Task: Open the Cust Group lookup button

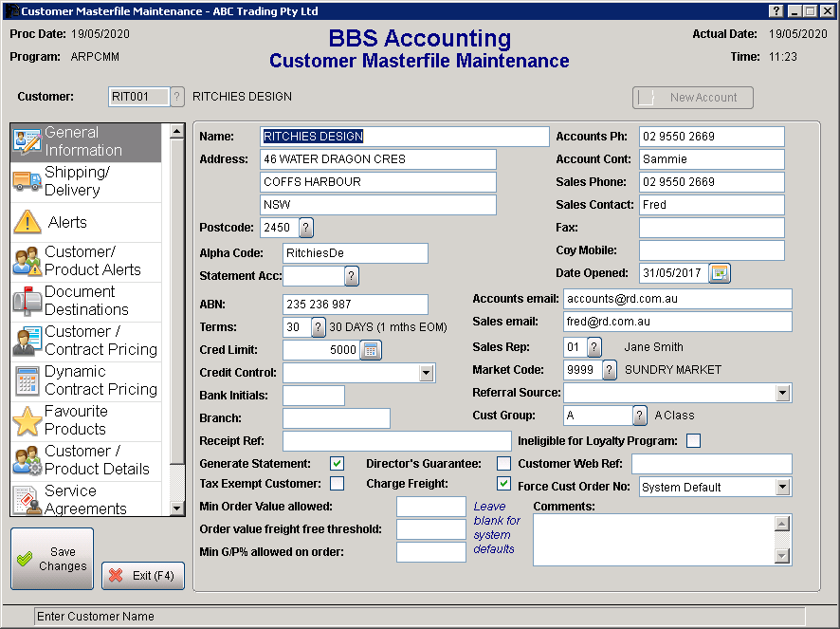Action: click(640, 416)
